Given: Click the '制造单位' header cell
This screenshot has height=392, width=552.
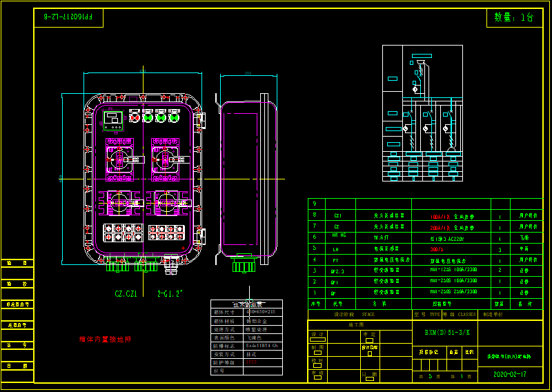Looking at the screenshot, I should click(x=493, y=315).
